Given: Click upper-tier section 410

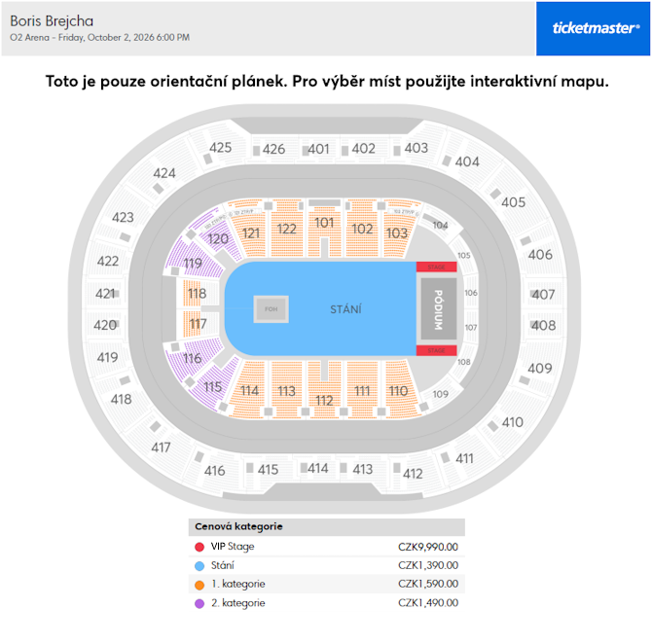Looking at the screenshot, I should click(512, 422).
